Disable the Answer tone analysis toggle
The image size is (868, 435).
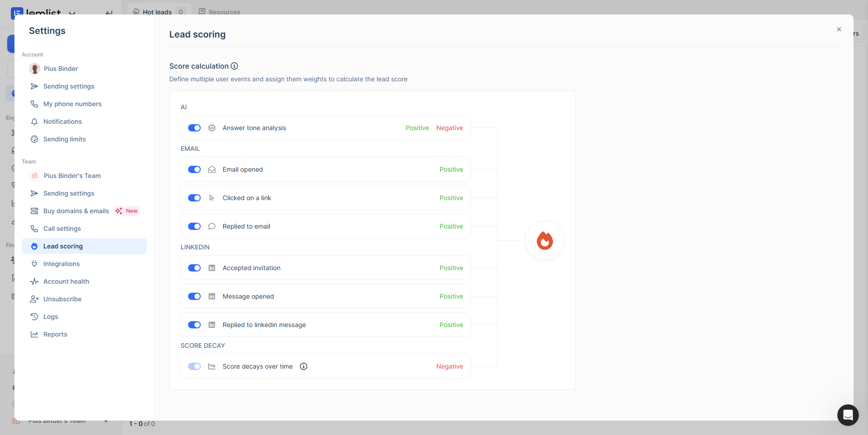[194, 128]
